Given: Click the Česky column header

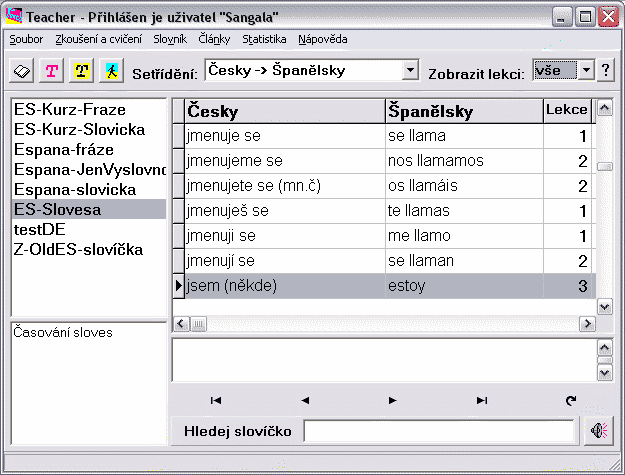Looking at the screenshot, I should [x=285, y=111].
